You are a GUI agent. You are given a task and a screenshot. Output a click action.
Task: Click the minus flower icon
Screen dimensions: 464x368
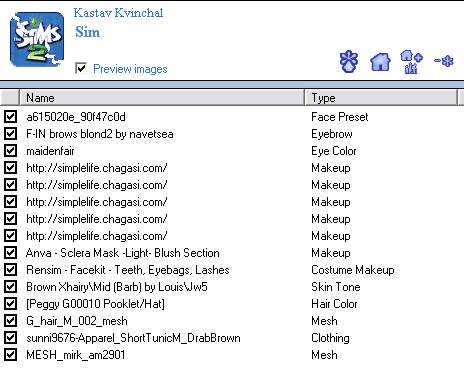pos(444,61)
